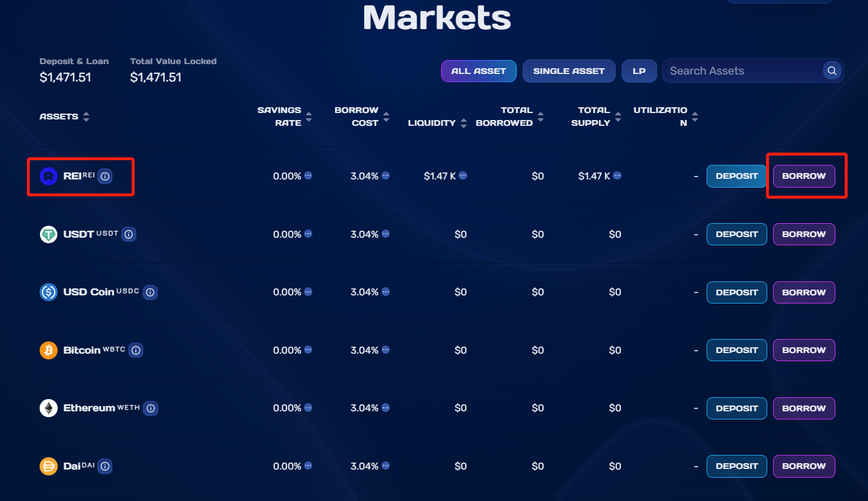Borrow from USDT market
Viewport: 868px width, 501px height.
[804, 234]
